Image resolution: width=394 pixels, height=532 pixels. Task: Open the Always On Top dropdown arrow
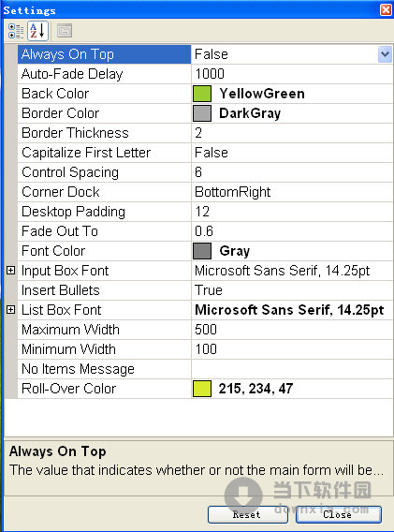tap(385, 54)
